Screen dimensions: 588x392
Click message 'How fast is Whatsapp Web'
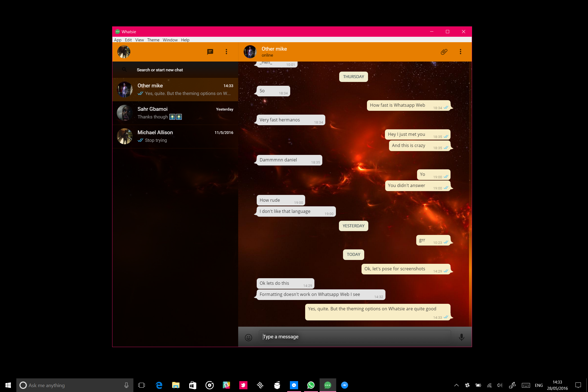408,105
